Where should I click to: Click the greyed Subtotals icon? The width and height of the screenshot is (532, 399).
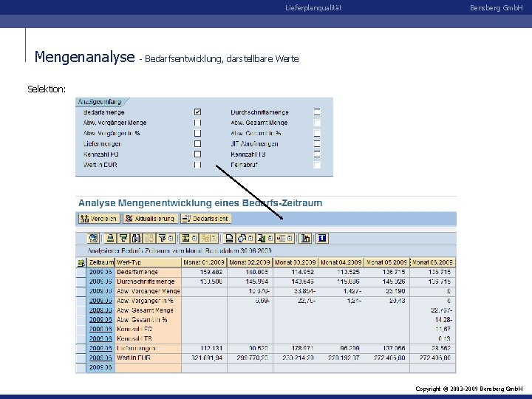(205, 238)
